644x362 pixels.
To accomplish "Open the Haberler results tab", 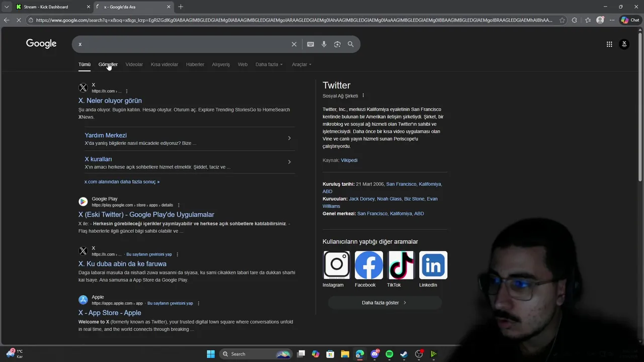I will 195,64.
